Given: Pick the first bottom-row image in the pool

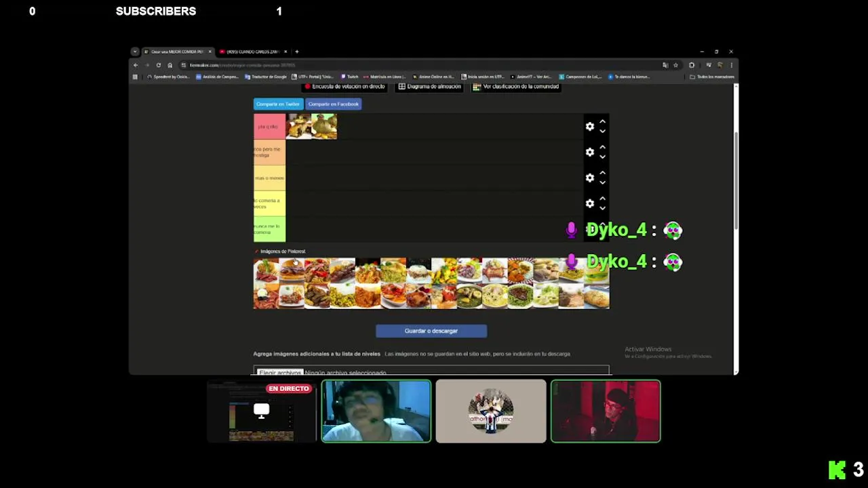Looking at the screenshot, I should (x=266, y=296).
